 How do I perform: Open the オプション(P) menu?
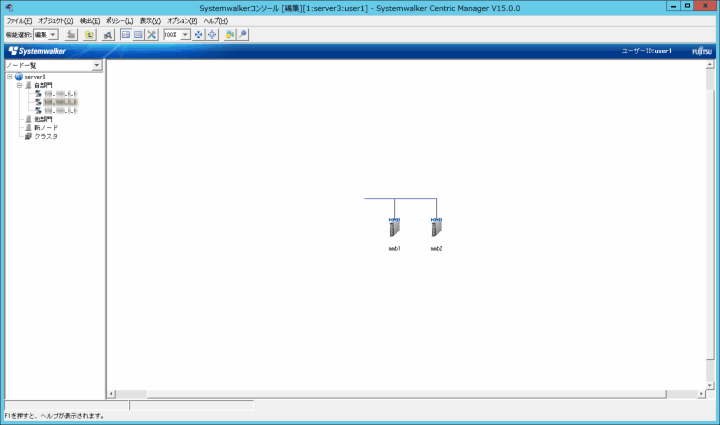click(x=182, y=21)
